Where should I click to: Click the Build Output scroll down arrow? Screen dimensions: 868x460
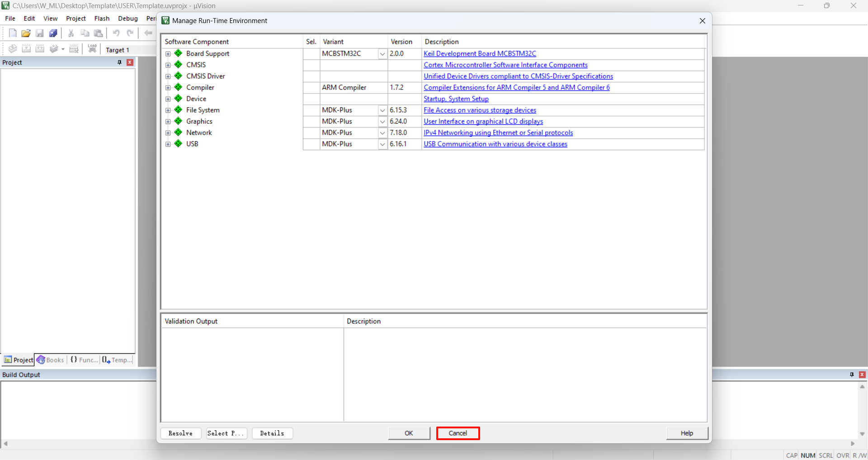[862, 434]
